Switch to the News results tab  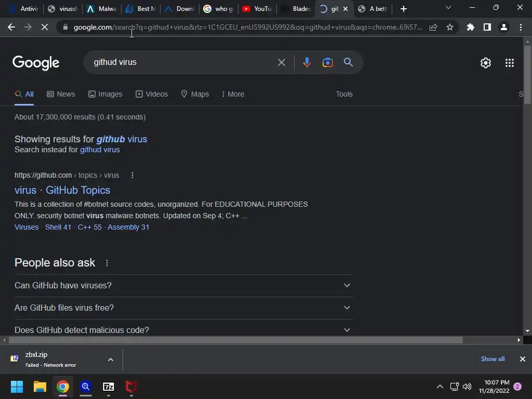click(61, 94)
